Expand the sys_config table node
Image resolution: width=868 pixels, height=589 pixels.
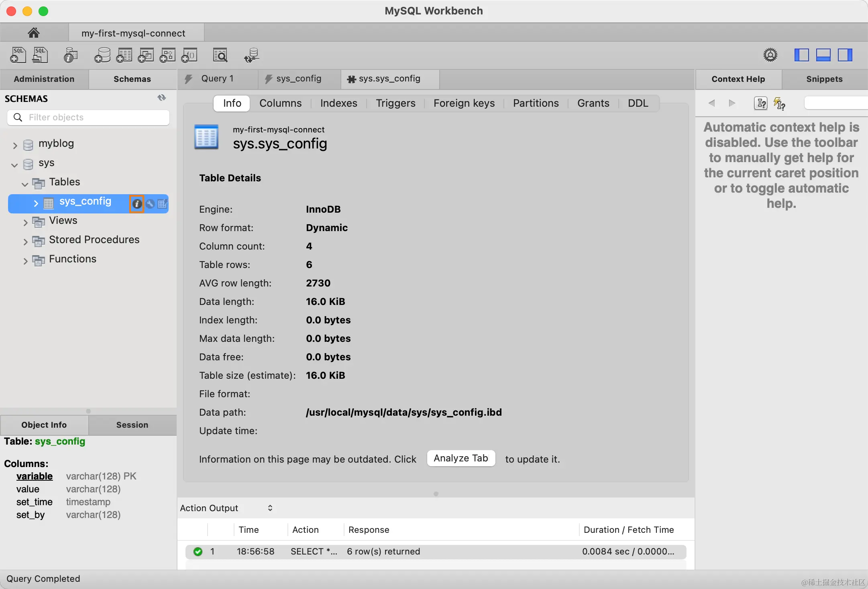(36, 203)
